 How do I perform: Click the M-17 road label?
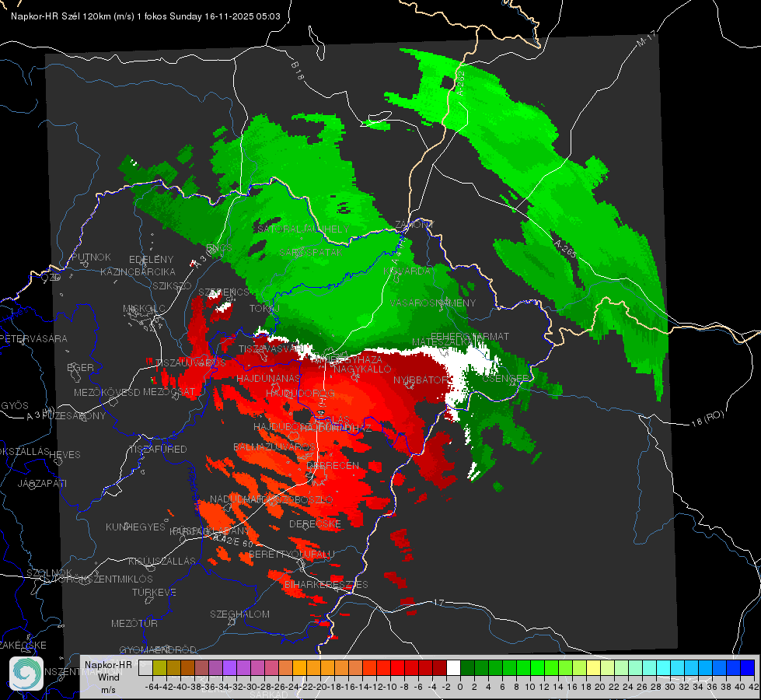pyautogui.click(x=646, y=38)
